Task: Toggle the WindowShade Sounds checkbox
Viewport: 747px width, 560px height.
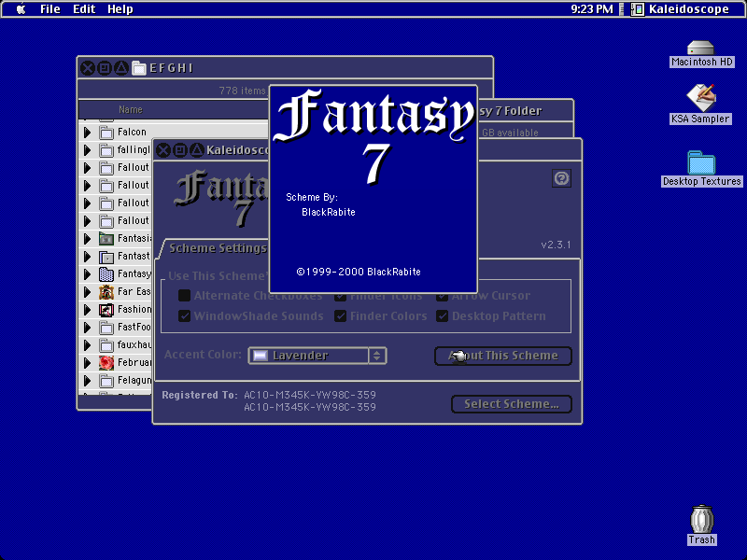Action: point(184,316)
